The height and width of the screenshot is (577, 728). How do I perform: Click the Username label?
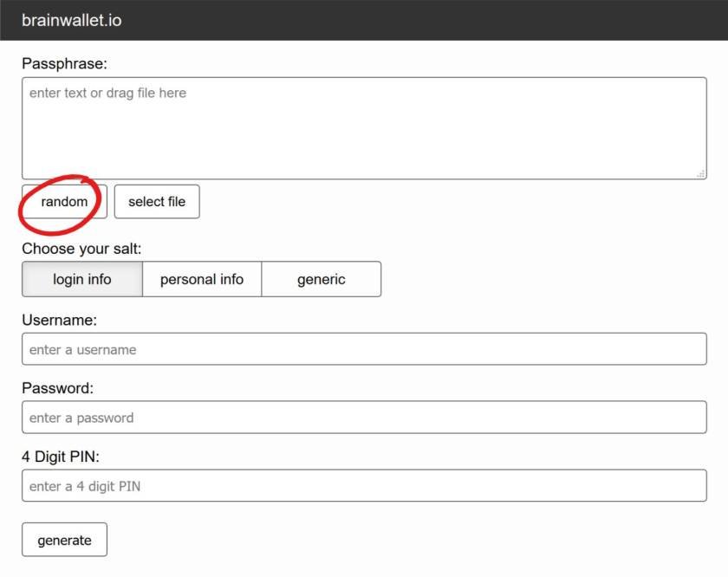[x=60, y=320]
